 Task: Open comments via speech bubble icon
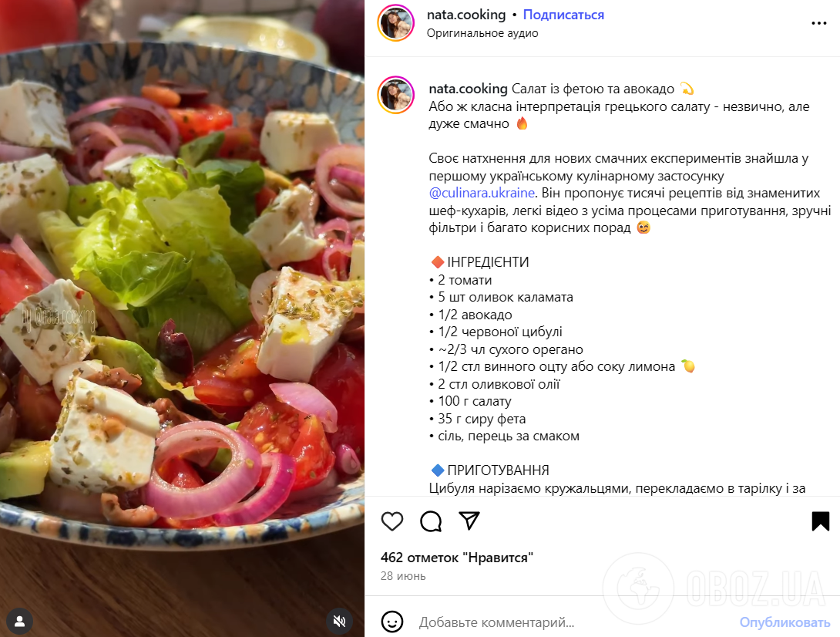(x=431, y=521)
